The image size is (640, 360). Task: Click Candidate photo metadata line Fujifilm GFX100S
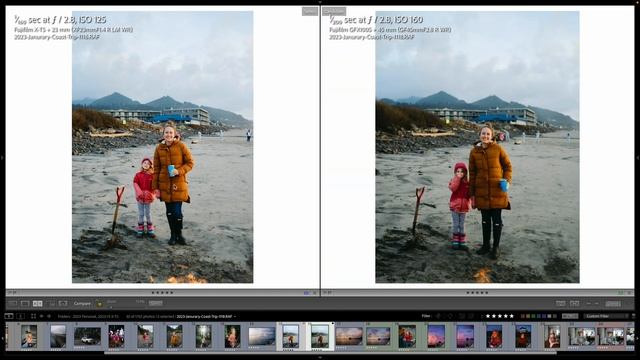tap(390, 30)
